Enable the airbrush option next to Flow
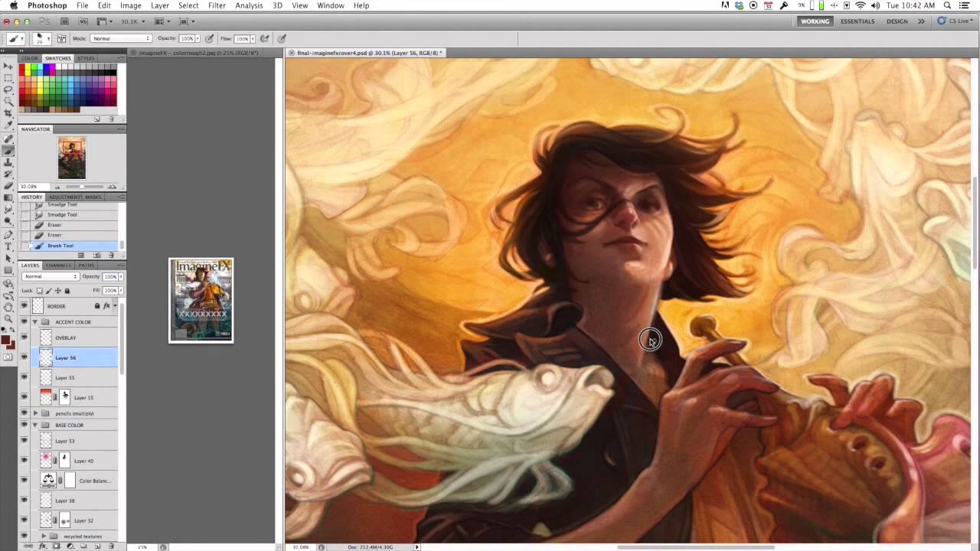Image resolution: width=980 pixels, height=551 pixels. [x=265, y=38]
